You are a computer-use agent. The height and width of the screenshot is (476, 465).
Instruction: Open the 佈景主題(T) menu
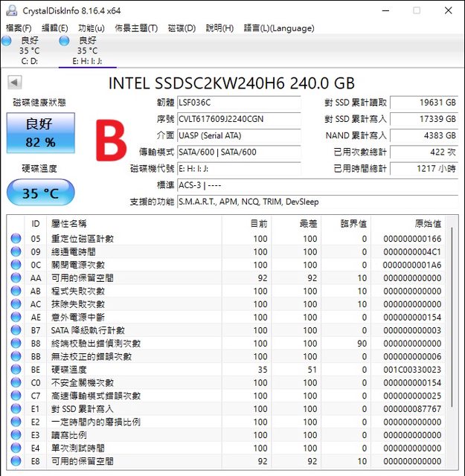click(136, 28)
